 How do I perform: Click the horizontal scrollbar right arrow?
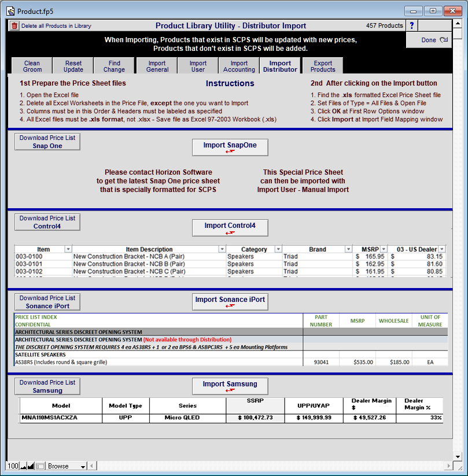pos(449,466)
